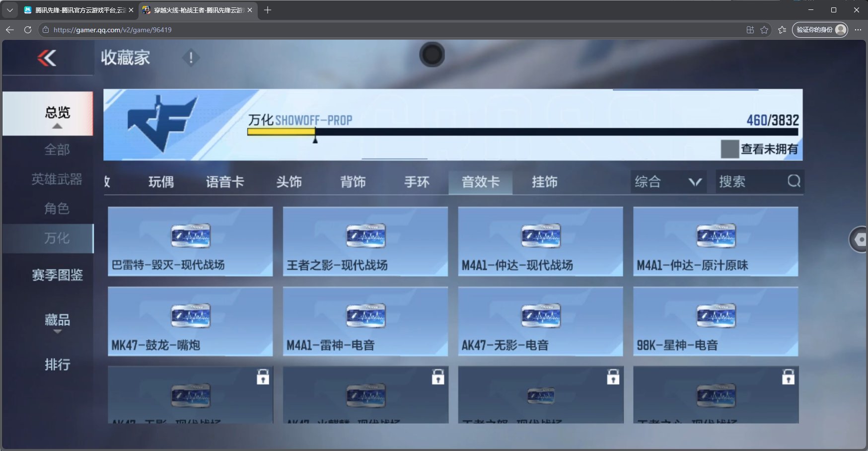
Task: Open the 巴雷特-毁灭-现代战场 sound card
Action: 190,241
